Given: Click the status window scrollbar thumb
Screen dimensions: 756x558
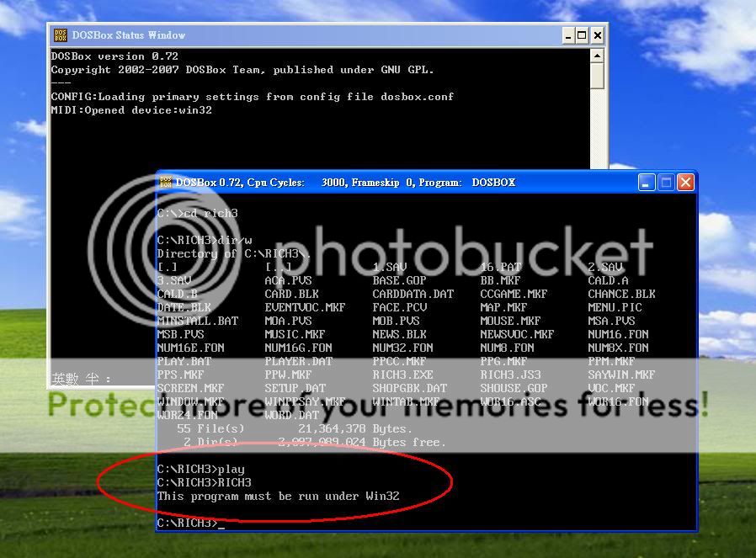Looking at the screenshot, I should click(597, 76).
